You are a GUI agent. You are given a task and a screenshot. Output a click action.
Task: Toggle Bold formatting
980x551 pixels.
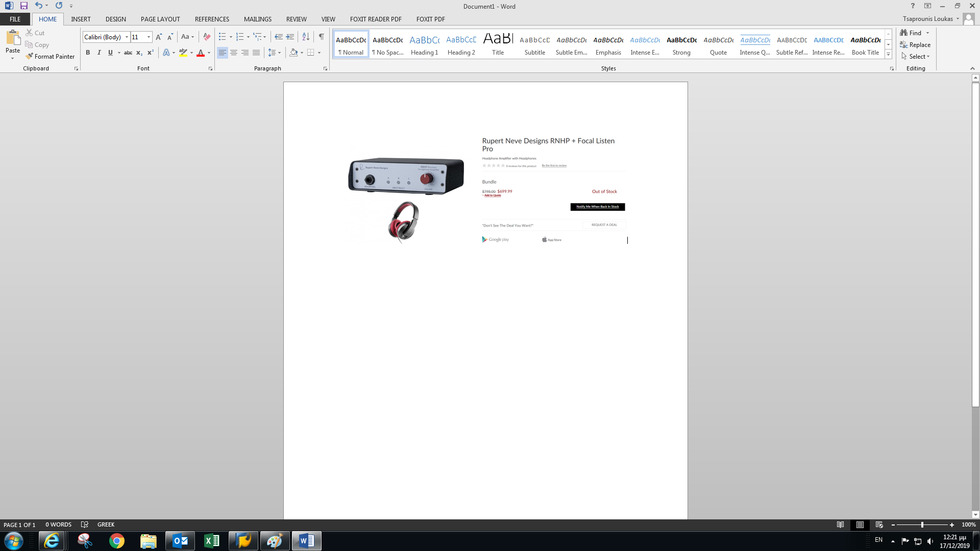pyautogui.click(x=88, y=53)
